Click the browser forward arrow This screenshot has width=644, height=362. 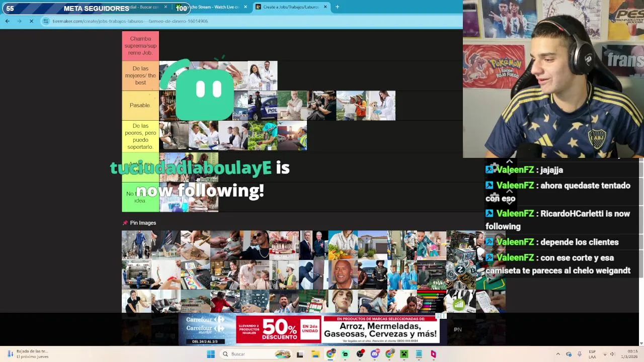click(x=19, y=21)
